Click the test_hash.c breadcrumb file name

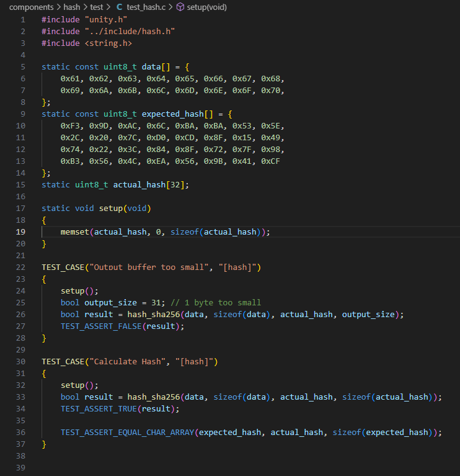[146, 7]
